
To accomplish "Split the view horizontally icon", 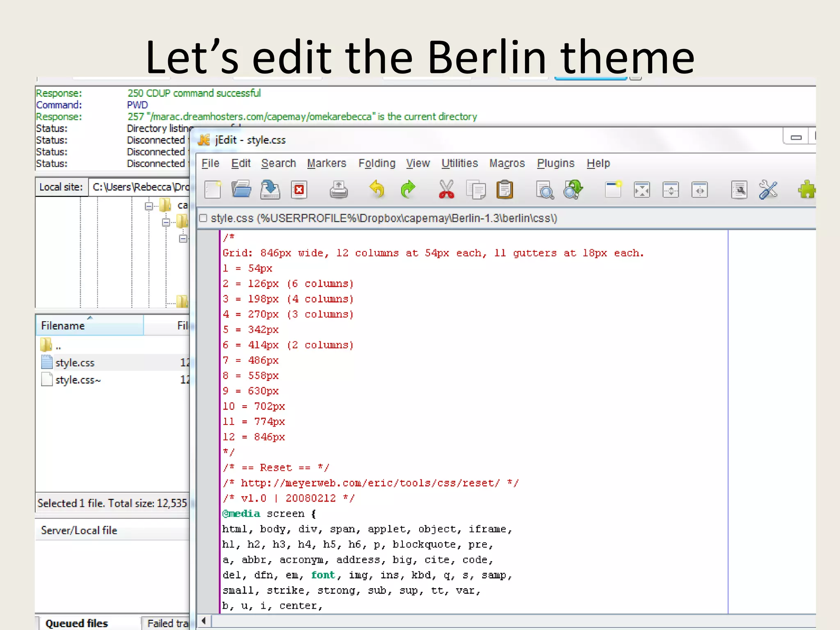I will pyautogui.click(x=671, y=190).
